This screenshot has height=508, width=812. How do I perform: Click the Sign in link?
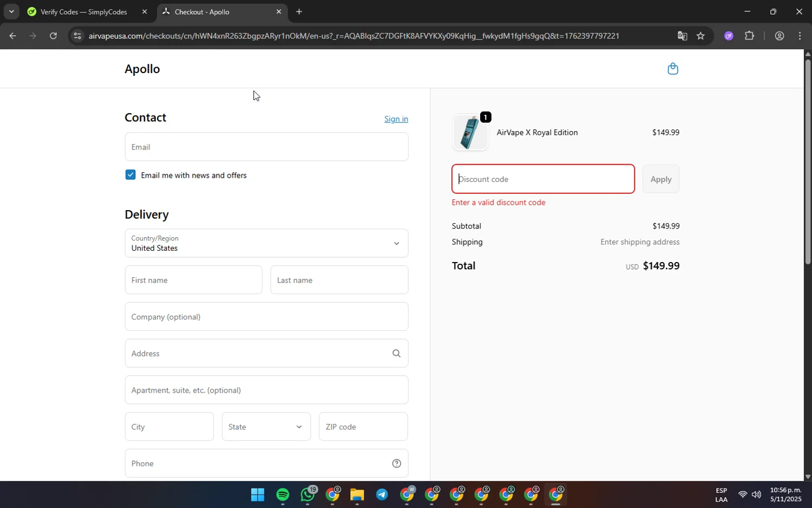[396, 119]
